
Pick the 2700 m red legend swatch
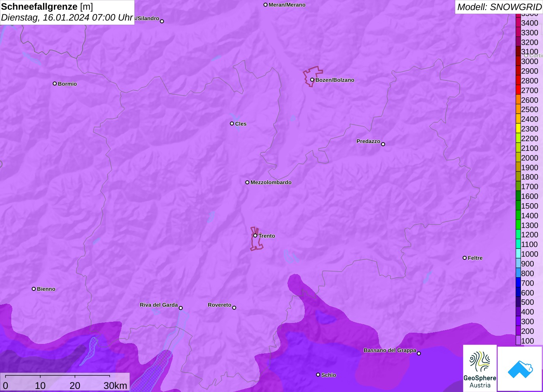518,90
